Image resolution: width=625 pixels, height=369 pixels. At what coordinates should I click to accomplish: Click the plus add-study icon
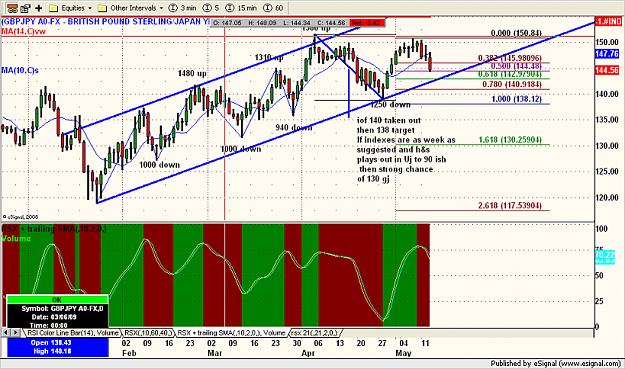click(39, 8)
